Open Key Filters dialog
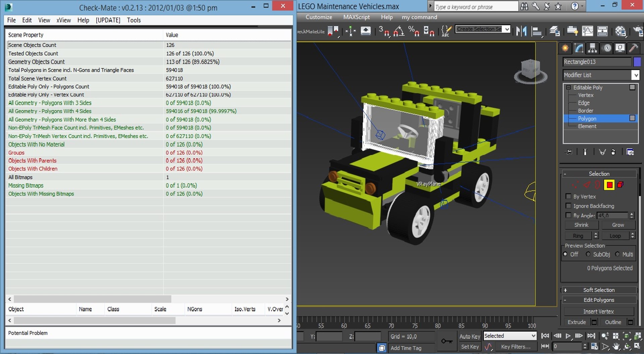 tap(516, 347)
